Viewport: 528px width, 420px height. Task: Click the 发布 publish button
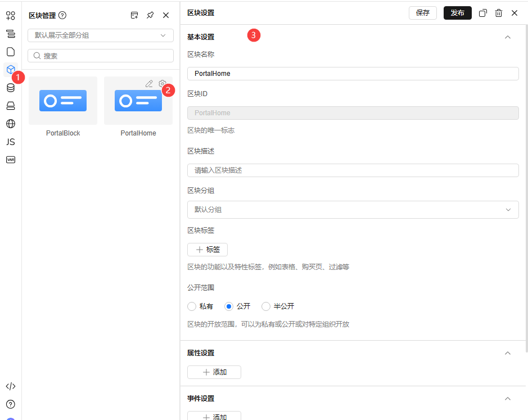[x=457, y=12]
